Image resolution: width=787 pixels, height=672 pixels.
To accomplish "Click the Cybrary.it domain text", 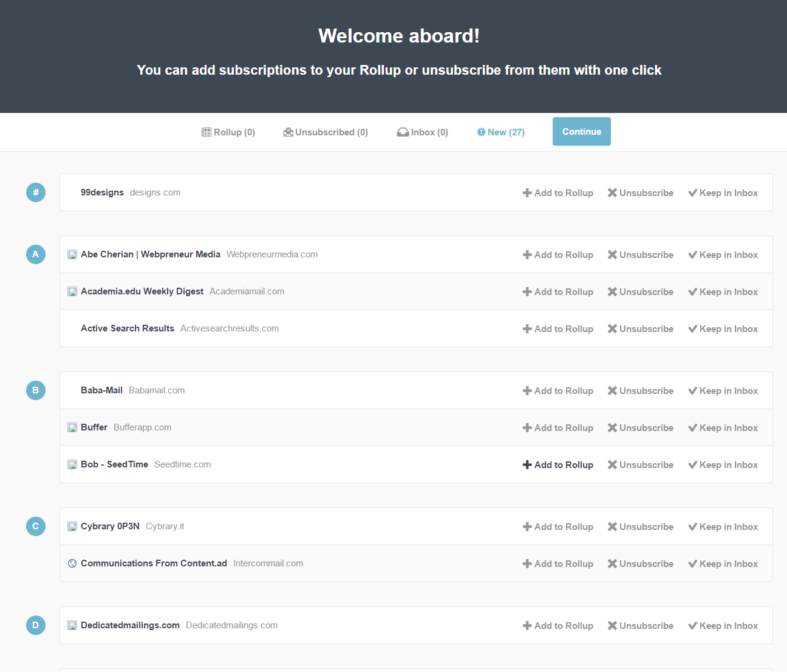I will 165,526.
